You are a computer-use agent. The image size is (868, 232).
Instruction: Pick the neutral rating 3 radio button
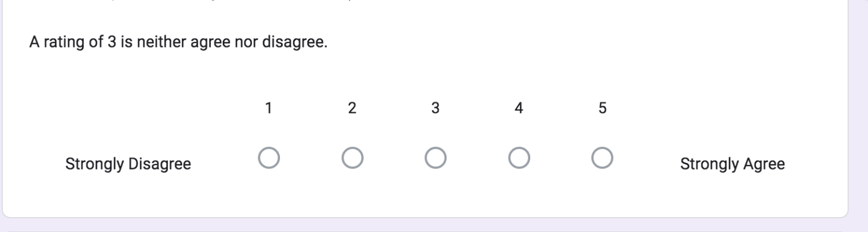pyautogui.click(x=436, y=158)
